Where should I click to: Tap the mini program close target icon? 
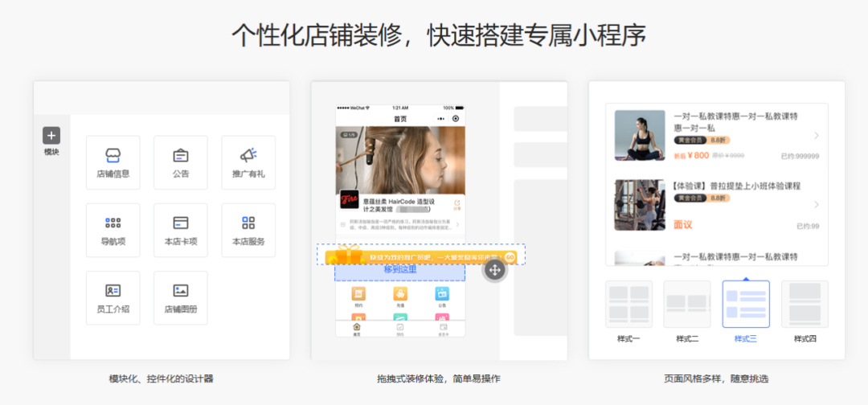pyautogui.click(x=456, y=119)
